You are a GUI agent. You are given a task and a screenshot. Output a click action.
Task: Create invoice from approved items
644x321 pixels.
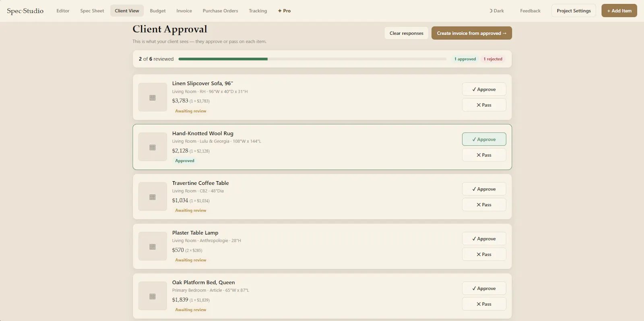471,33
